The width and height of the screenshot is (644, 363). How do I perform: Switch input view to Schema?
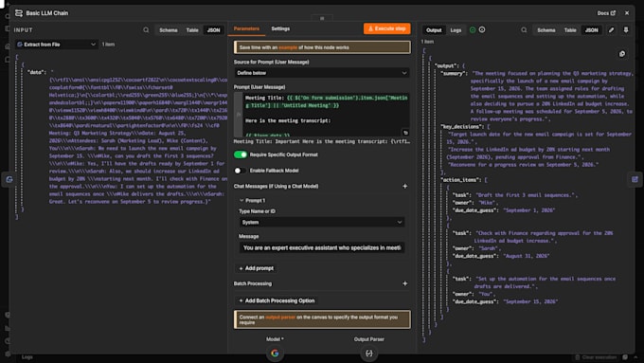(x=169, y=30)
